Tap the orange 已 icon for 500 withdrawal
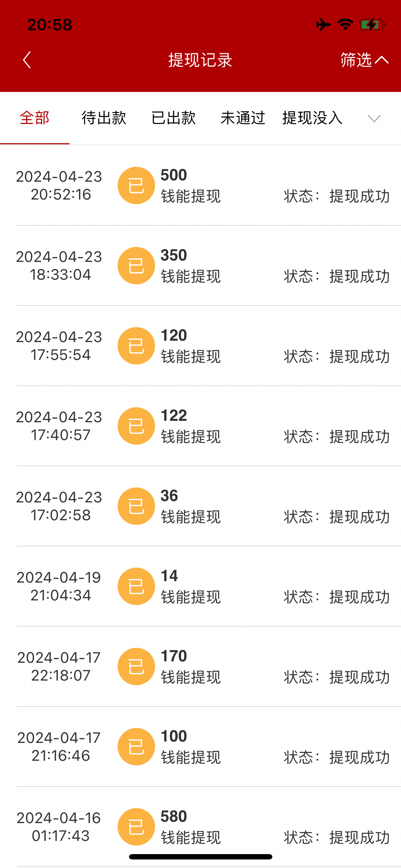Image resolution: width=401 pixels, height=868 pixels. (x=136, y=186)
